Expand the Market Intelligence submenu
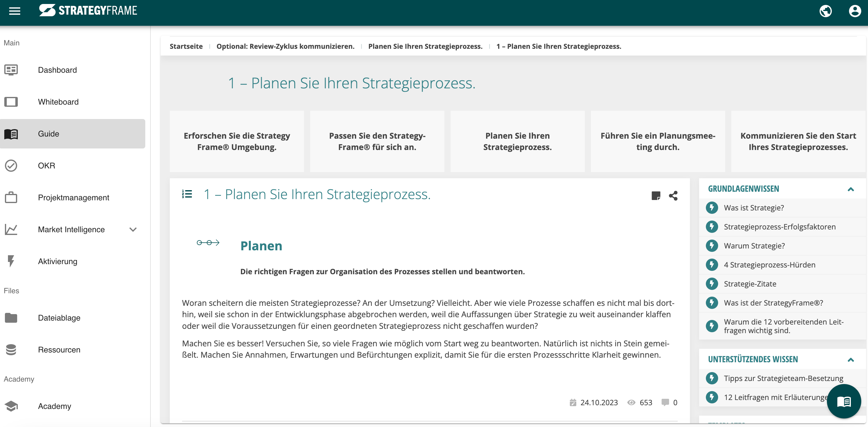The height and width of the screenshot is (427, 868). point(133,230)
